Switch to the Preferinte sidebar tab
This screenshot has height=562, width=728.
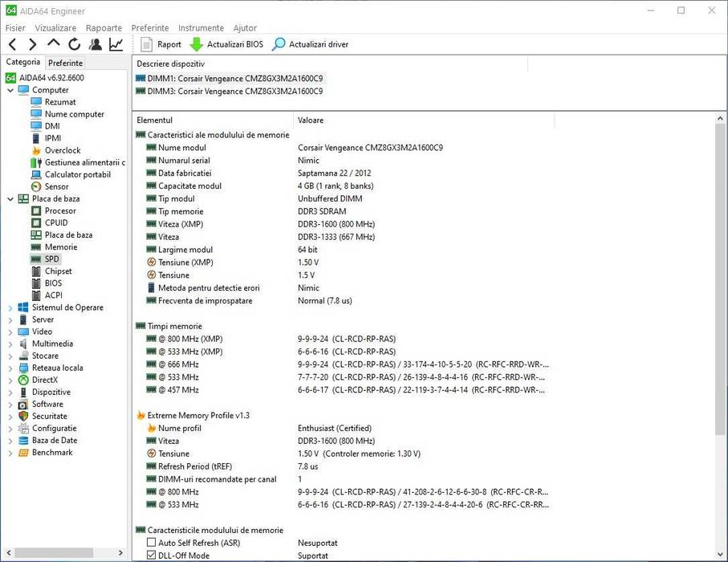tap(66, 63)
